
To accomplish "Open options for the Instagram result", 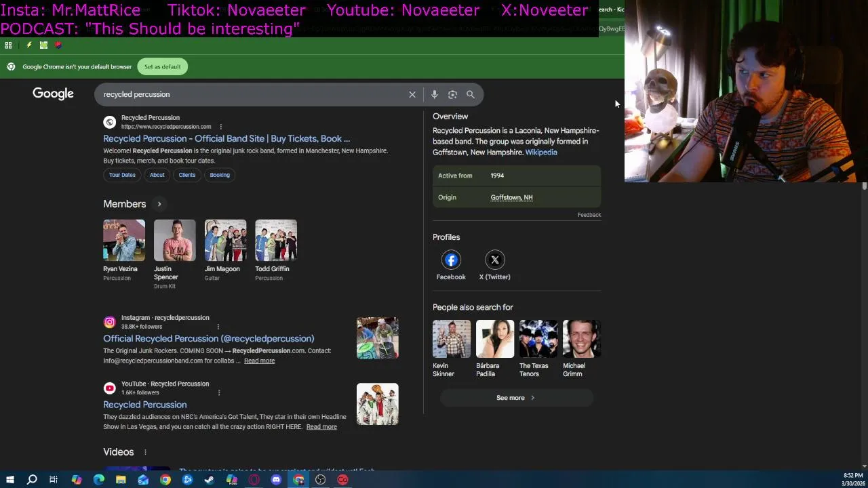I will [218, 327].
